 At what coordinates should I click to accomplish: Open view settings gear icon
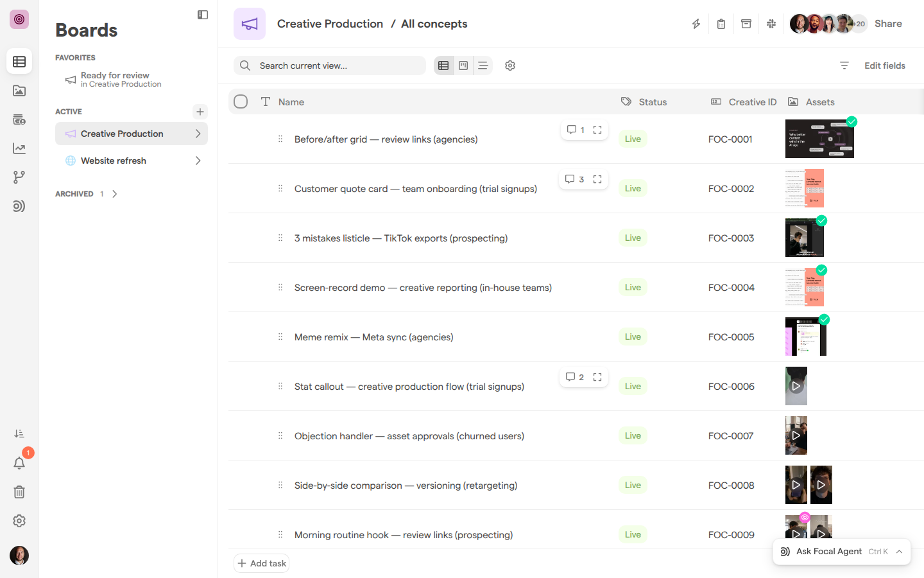point(510,66)
